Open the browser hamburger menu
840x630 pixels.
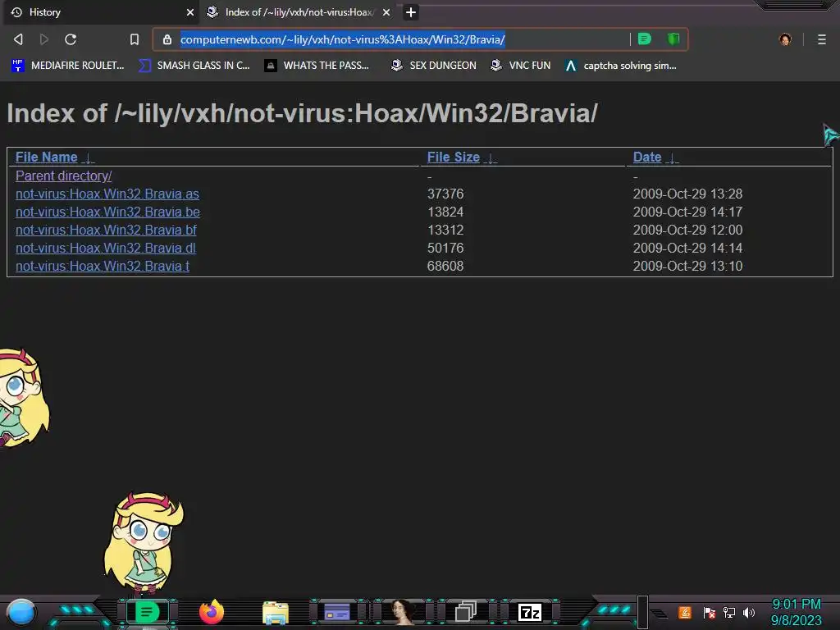(822, 39)
